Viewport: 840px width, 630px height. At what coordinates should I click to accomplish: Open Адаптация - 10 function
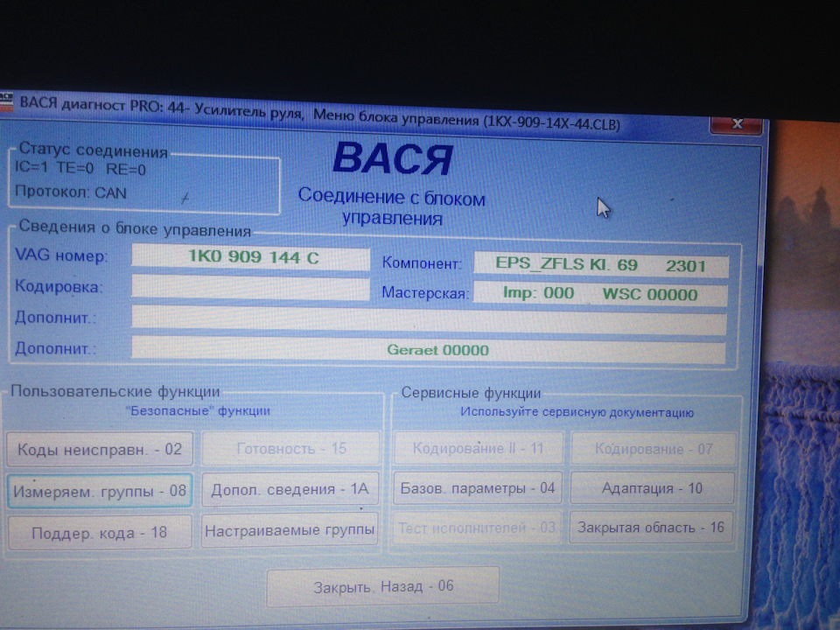coord(652,488)
